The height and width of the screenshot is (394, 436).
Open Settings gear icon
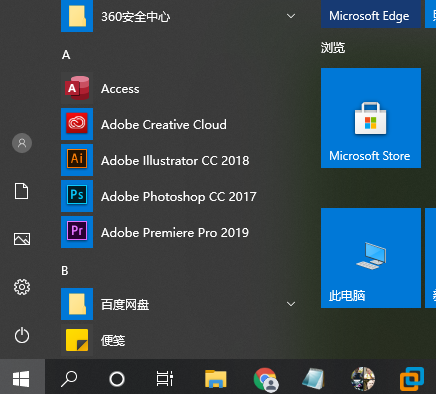coord(22,287)
